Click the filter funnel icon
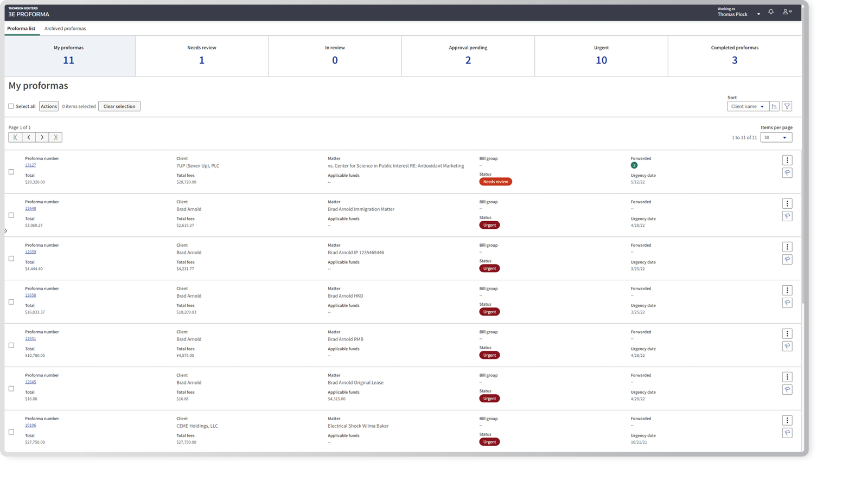868x488 pixels. click(x=787, y=106)
